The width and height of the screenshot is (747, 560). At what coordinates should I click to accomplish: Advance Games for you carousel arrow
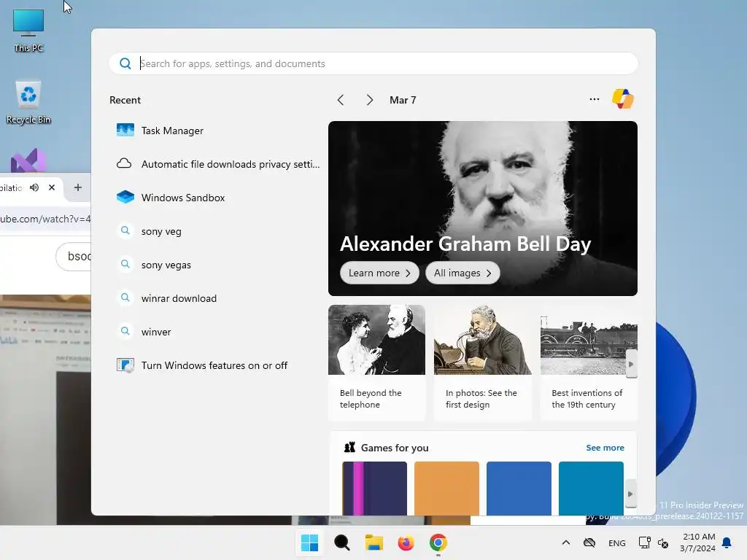click(x=631, y=494)
